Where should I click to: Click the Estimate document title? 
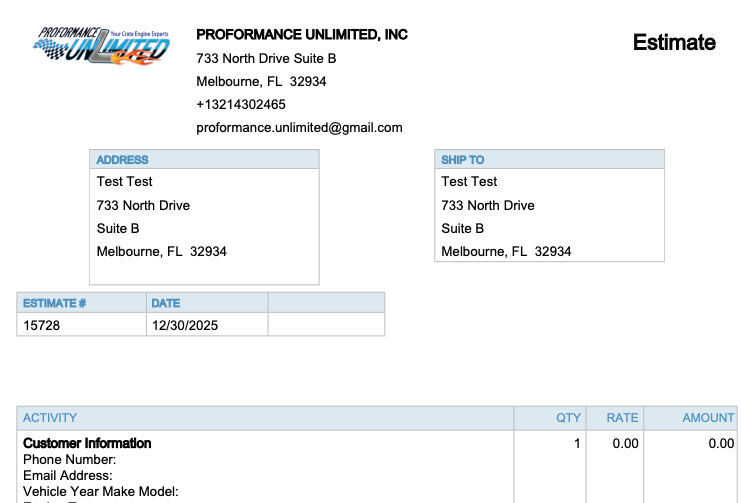click(x=674, y=42)
